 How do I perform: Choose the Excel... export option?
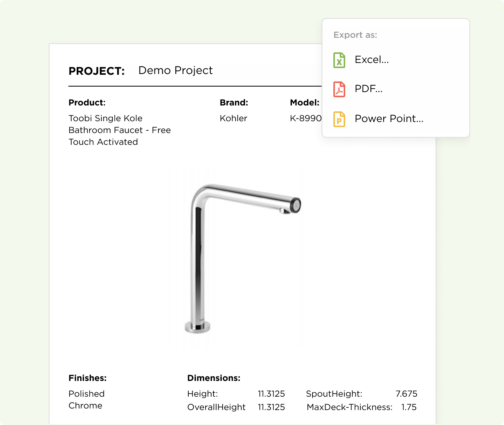pyautogui.click(x=372, y=60)
